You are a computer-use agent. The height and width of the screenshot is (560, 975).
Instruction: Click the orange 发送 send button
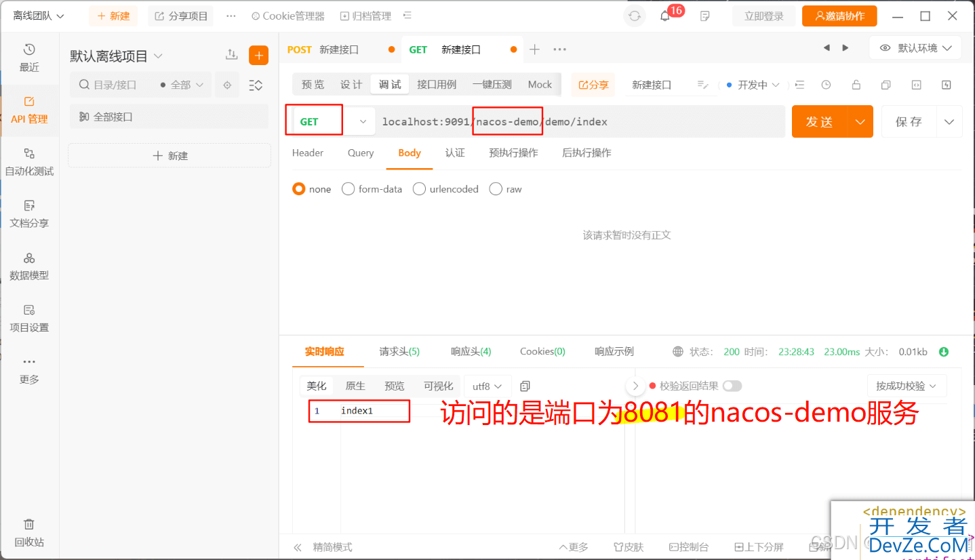(820, 121)
